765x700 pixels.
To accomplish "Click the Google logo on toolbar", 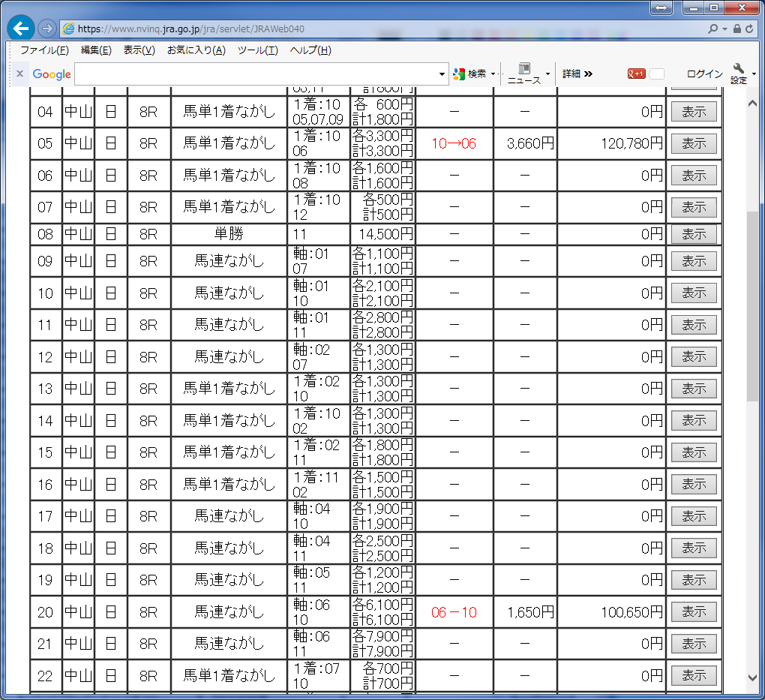I will pos(52,74).
